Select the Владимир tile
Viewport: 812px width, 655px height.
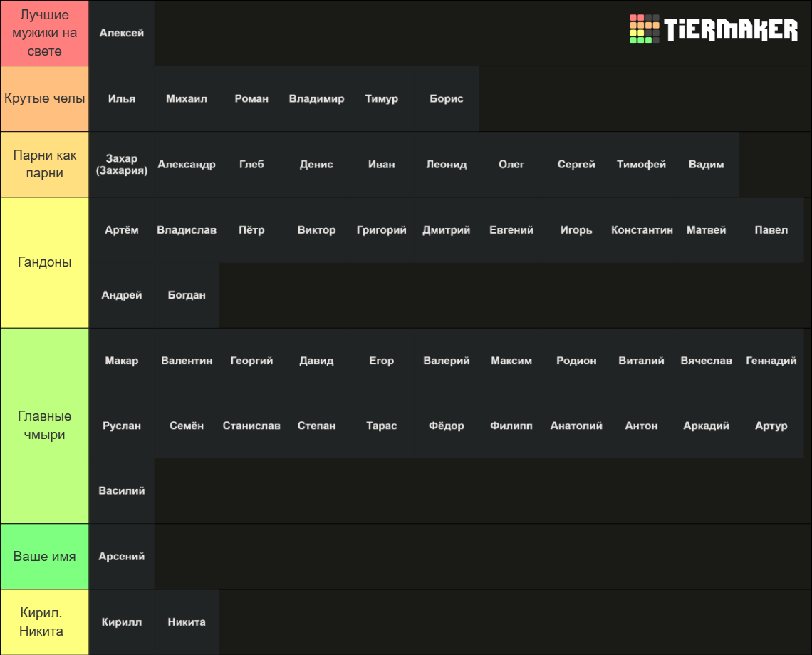click(316, 98)
